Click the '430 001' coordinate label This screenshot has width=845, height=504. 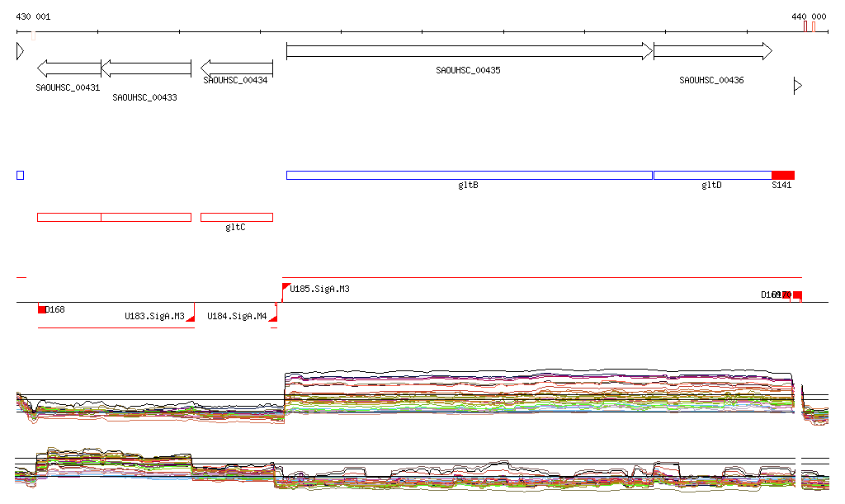coord(33,16)
